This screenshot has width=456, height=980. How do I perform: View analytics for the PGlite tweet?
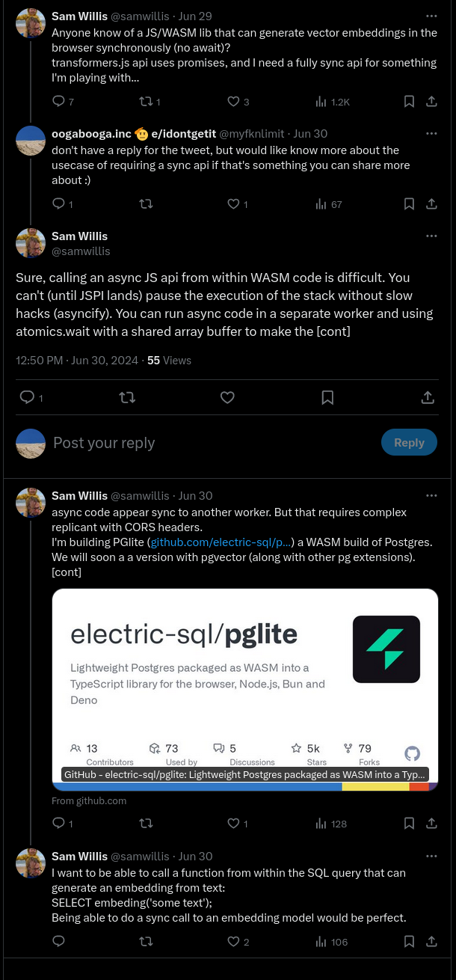point(331,824)
